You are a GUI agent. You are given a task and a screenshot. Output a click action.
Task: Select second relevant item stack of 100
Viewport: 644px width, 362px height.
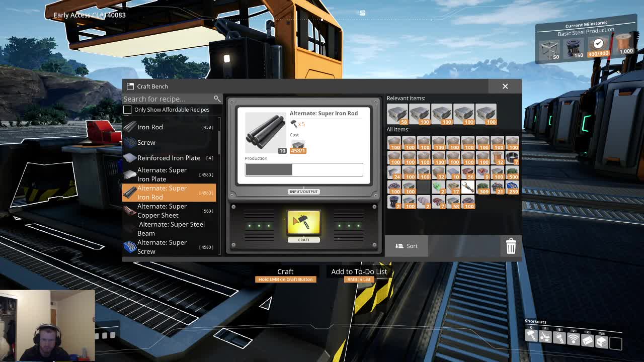pyautogui.click(x=420, y=114)
